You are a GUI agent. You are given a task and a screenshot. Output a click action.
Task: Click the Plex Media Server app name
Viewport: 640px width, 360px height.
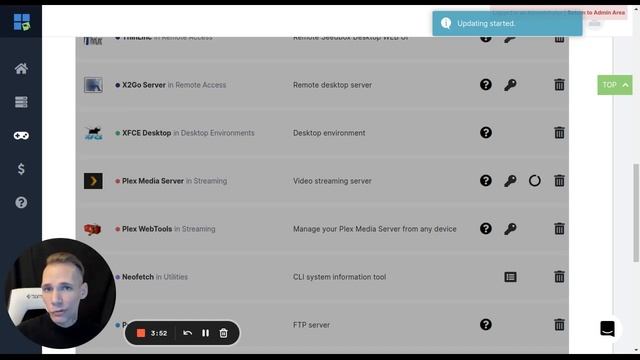pos(153,181)
